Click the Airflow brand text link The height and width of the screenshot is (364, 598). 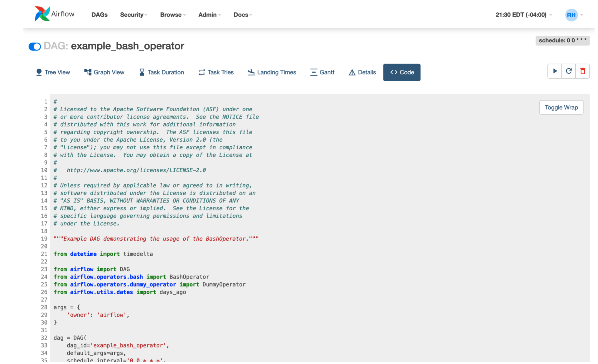[63, 14]
